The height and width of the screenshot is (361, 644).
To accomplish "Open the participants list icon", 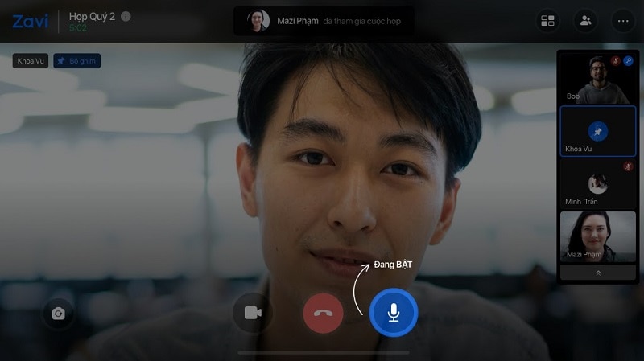I will tap(585, 21).
